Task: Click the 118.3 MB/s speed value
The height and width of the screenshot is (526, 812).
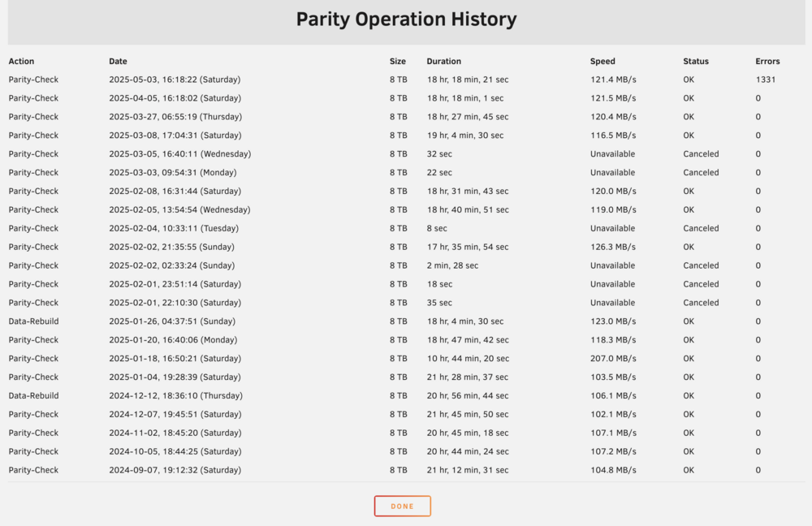Action: click(613, 340)
